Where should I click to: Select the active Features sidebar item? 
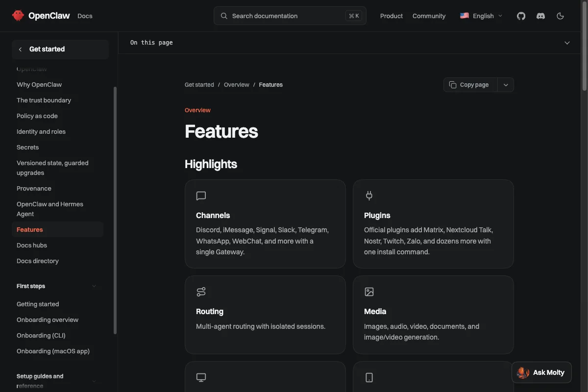click(x=58, y=230)
